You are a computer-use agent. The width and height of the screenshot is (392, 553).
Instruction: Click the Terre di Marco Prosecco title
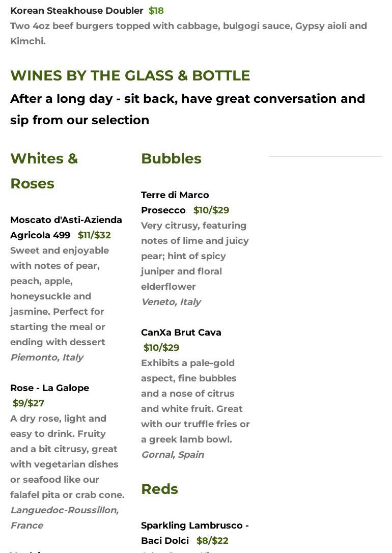(x=175, y=202)
